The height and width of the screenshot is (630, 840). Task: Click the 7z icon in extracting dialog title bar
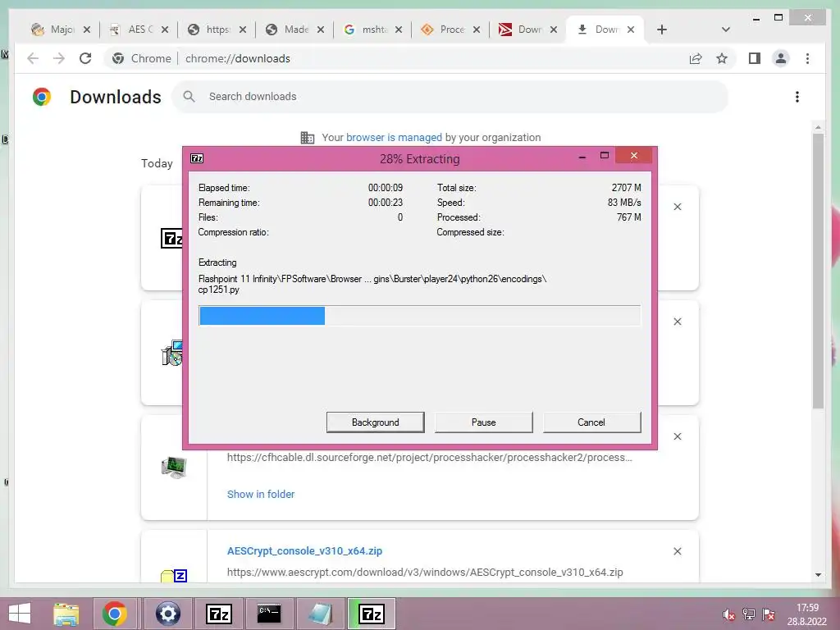click(197, 158)
